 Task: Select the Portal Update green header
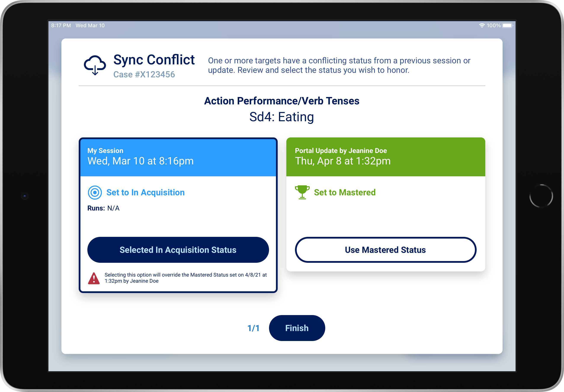(x=385, y=157)
